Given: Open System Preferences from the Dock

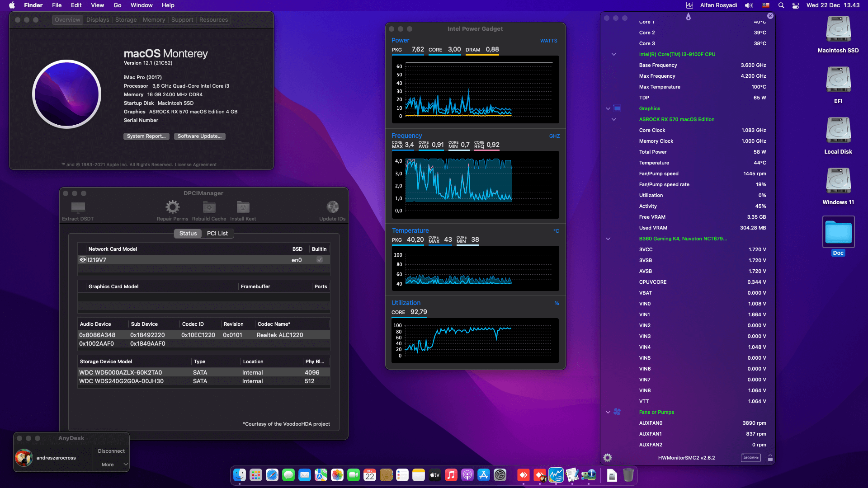Looking at the screenshot, I should click(x=500, y=475).
